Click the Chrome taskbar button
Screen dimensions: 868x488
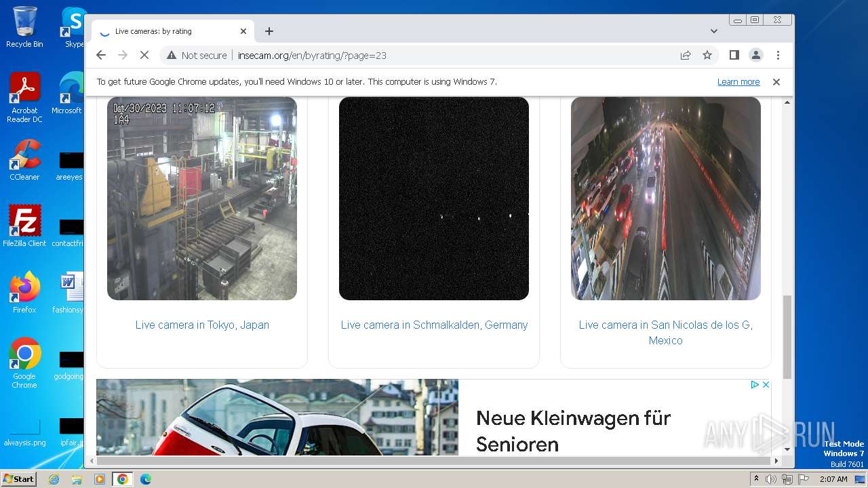122,479
